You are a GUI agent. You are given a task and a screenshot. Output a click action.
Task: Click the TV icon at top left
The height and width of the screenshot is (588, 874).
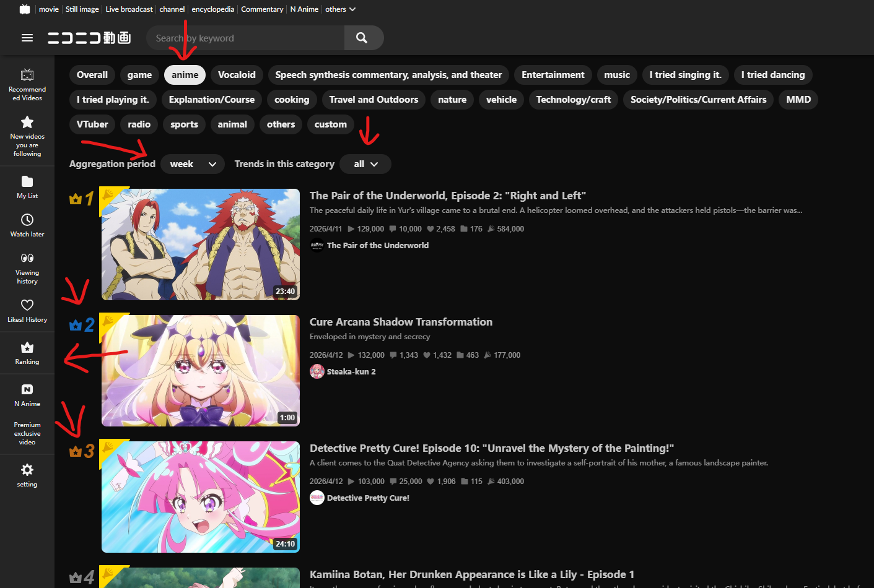(25, 9)
